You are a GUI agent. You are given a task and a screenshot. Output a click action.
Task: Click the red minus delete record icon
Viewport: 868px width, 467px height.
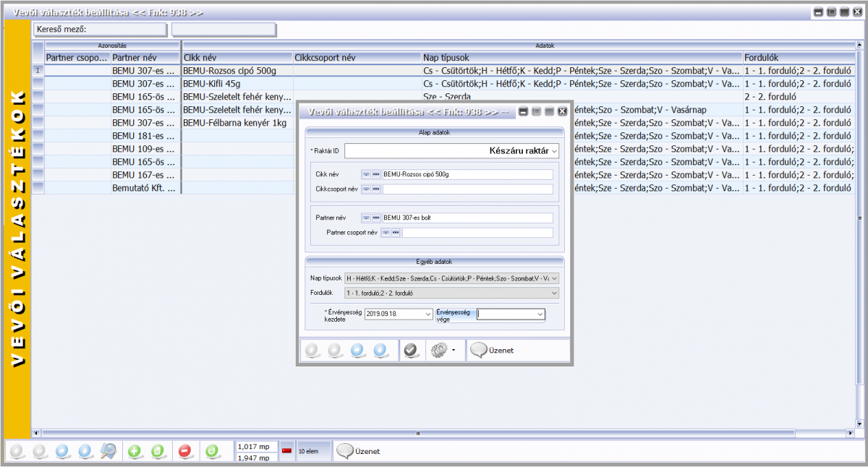[184, 451]
